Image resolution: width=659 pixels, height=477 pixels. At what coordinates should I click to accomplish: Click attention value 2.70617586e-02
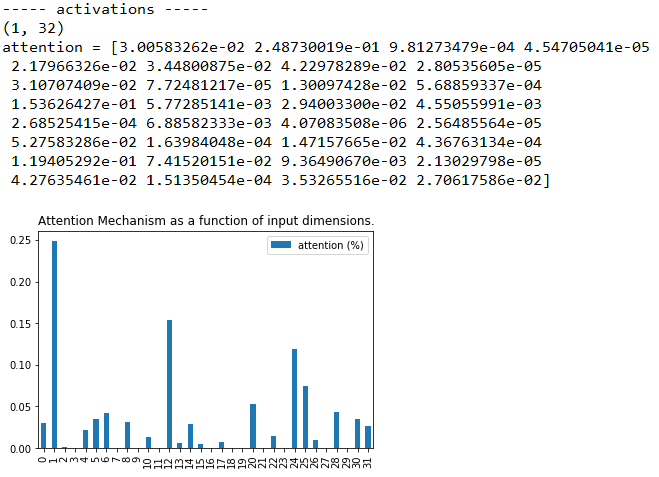[x=479, y=180]
